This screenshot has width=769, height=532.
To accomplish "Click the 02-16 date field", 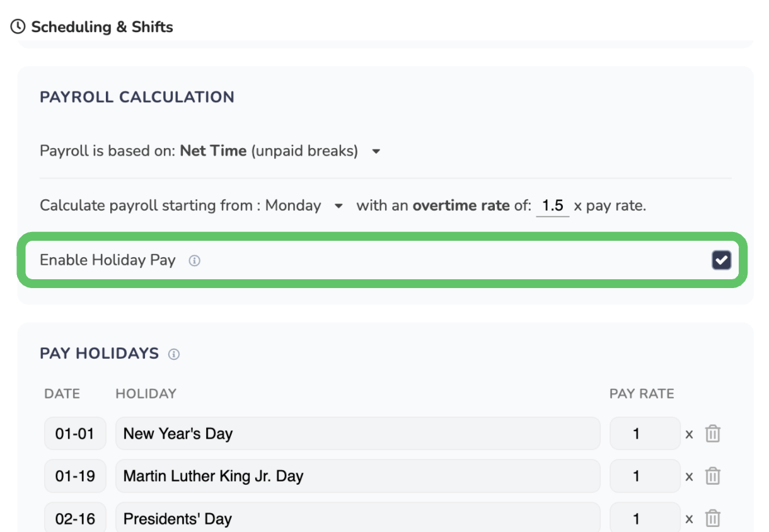I will pyautogui.click(x=75, y=518).
